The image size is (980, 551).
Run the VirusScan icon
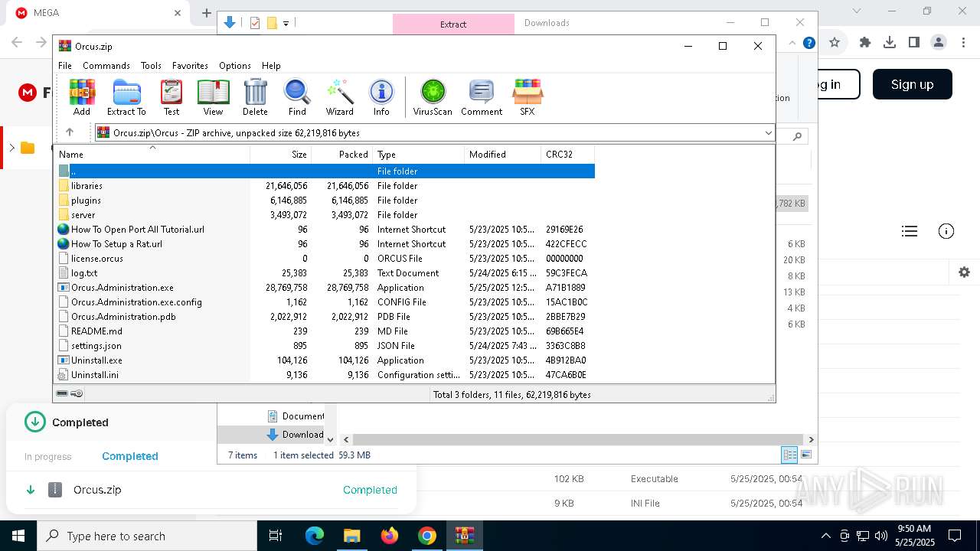click(433, 97)
